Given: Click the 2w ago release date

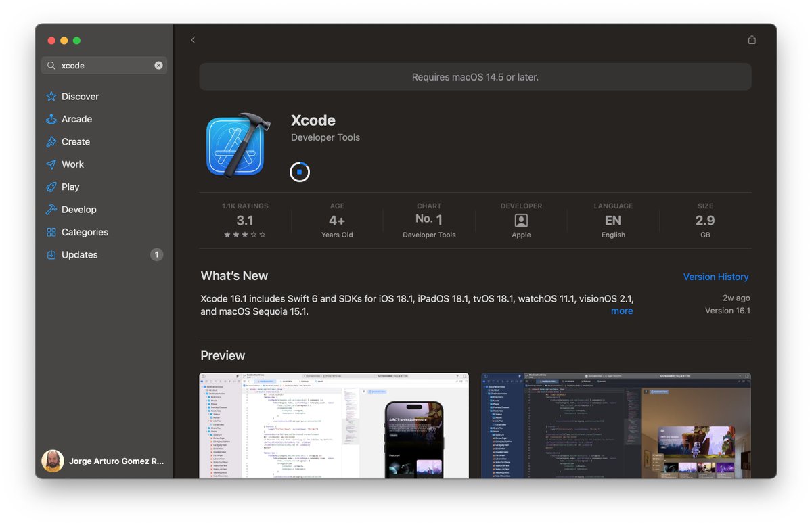Looking at the screenshot, I should click(736, 298).
